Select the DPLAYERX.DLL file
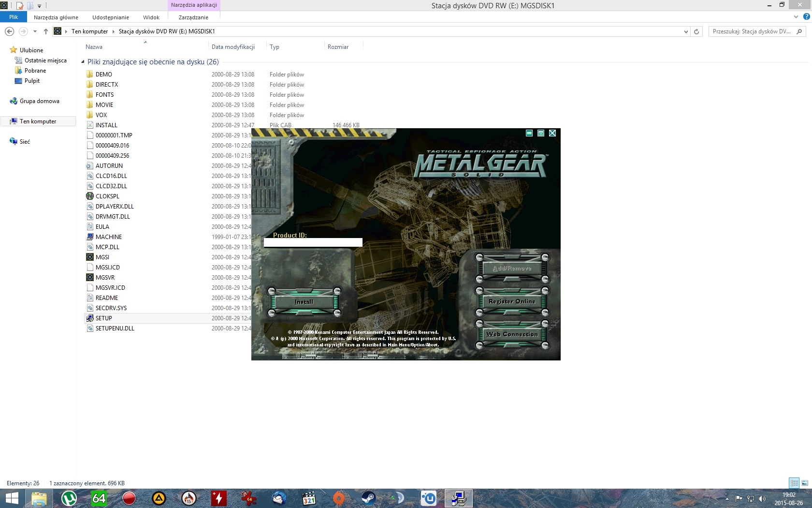This screenshot has height=508, width=812. (x=115, y=207)
